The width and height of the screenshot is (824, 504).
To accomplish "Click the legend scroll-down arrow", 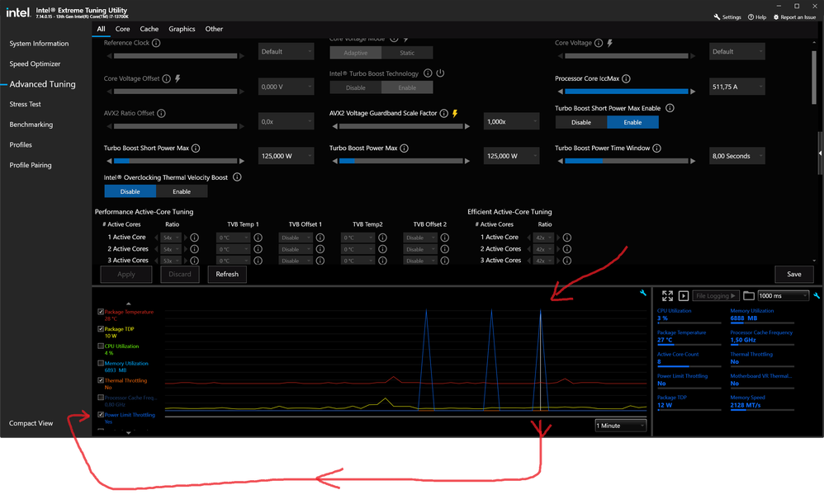I will (x=128, y=433).
